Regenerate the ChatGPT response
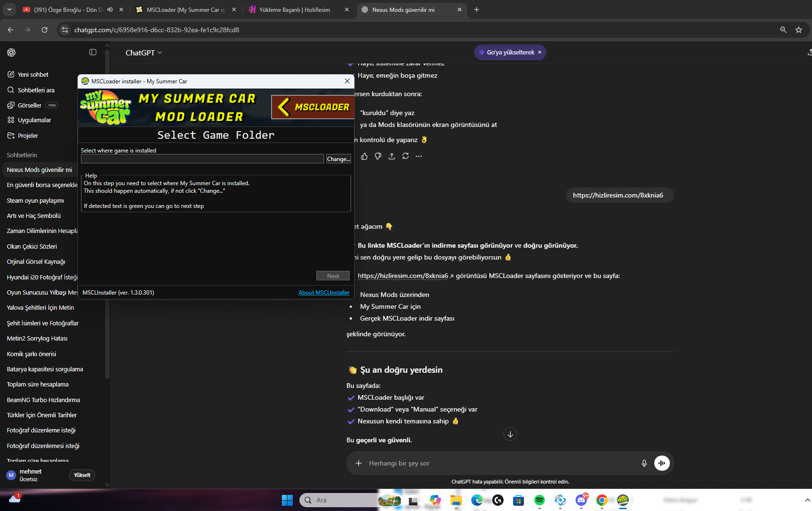 [x=406, y=156]
